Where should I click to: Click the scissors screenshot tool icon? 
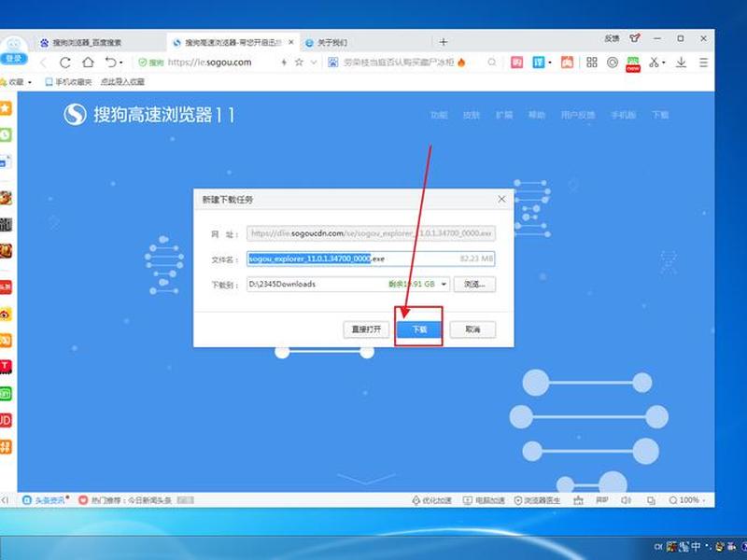tap(655, 63)
